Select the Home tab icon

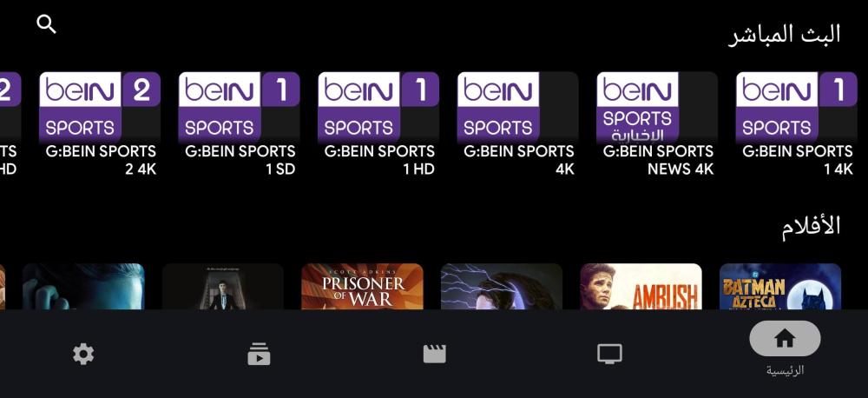pyautogui.click(x=785, y=338)
